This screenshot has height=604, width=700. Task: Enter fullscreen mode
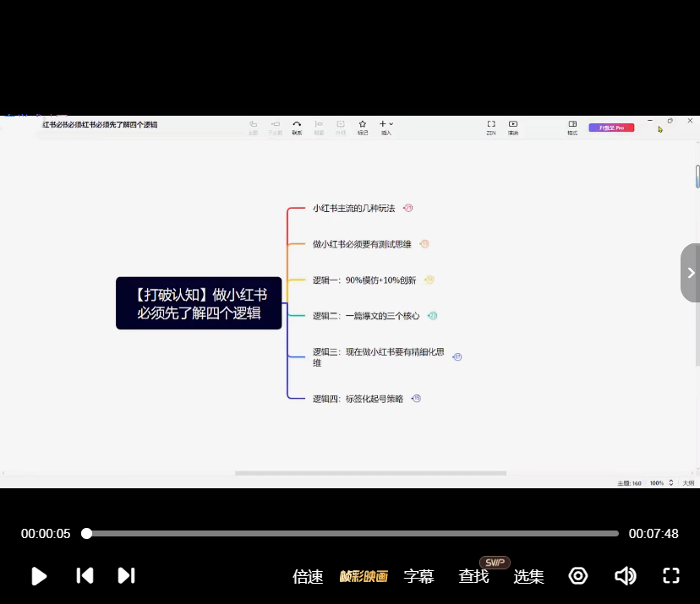coord(671,576)
